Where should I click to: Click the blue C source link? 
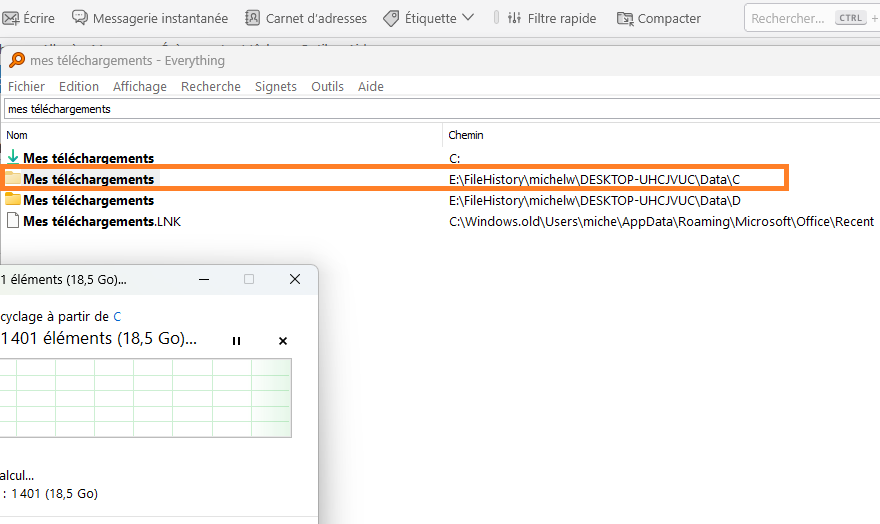pyautogui.click(x=117, y=316)
